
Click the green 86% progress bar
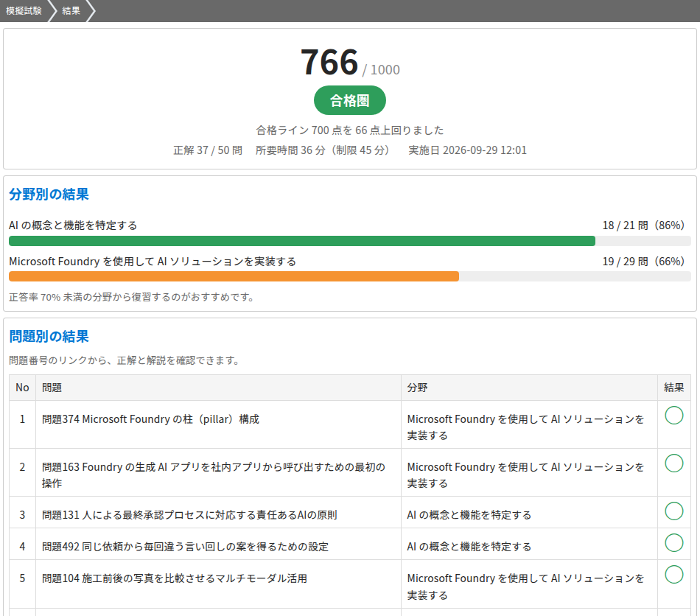pyautogui.click(x=302, y=241)
